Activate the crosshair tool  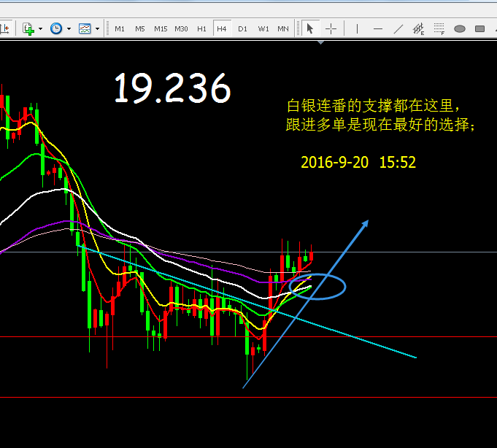pyautogui.click(x=331, y=29)
